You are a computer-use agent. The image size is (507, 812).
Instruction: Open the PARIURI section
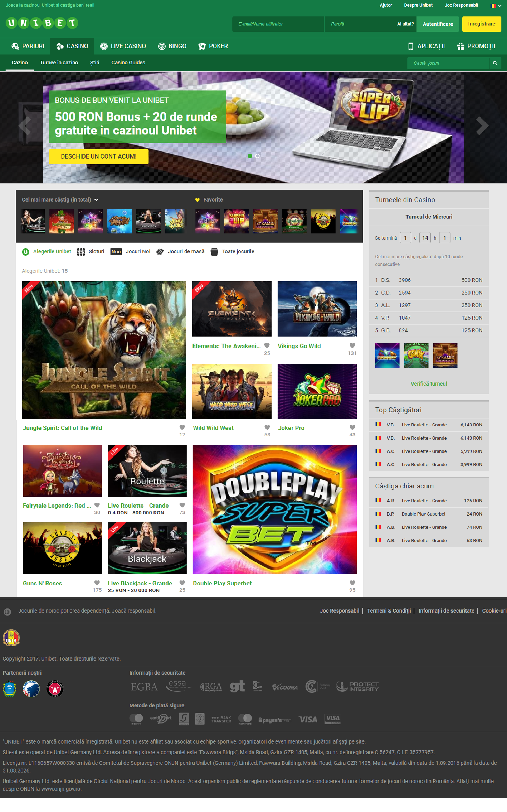tap(28, 46)
